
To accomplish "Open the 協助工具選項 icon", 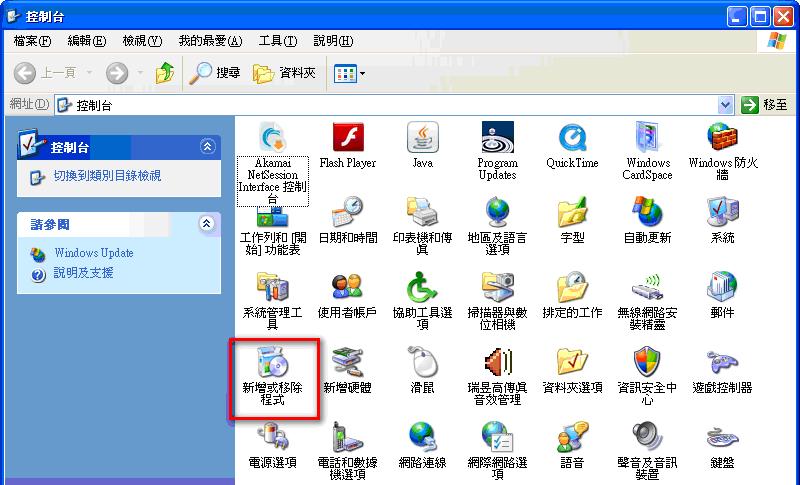I will click(422, 287).
